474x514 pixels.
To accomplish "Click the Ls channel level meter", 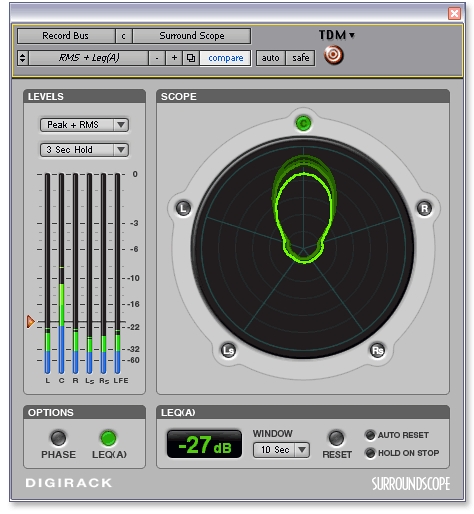I will (x=89, y=273).
